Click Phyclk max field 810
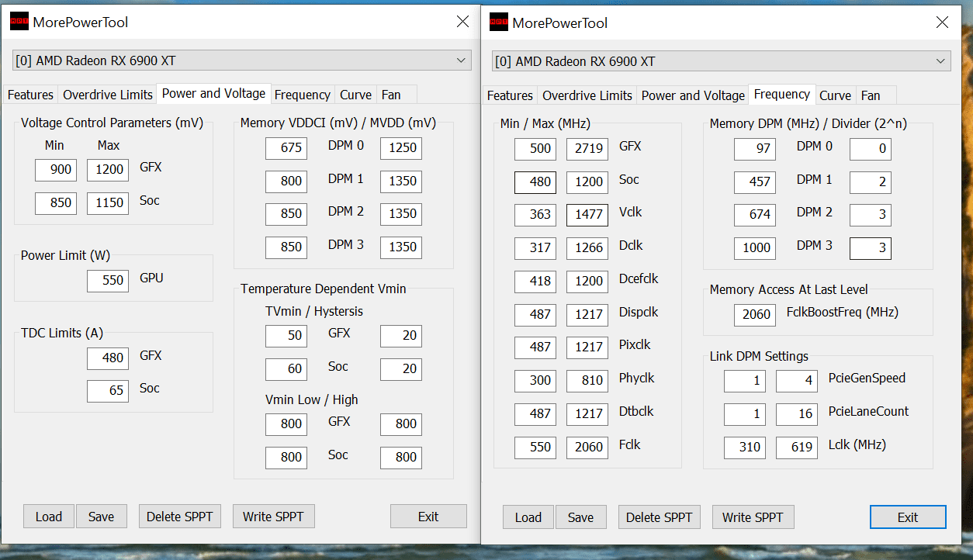 point(587,381)
